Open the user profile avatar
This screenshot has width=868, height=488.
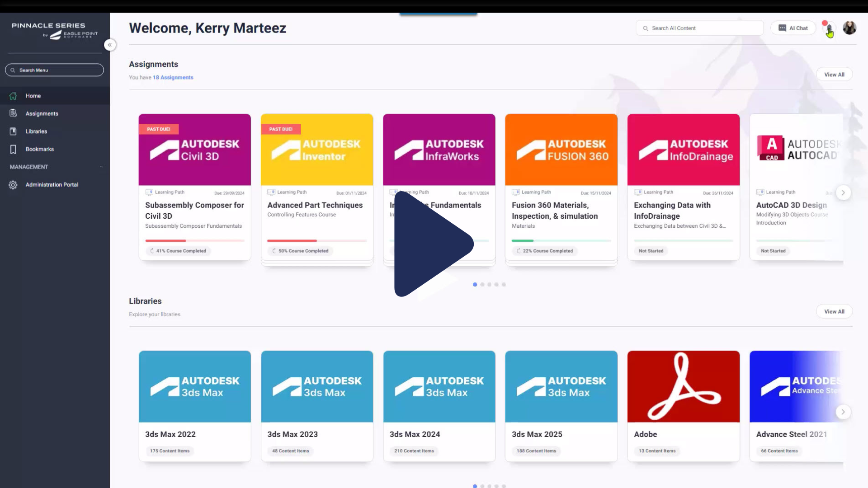(849, 28)
